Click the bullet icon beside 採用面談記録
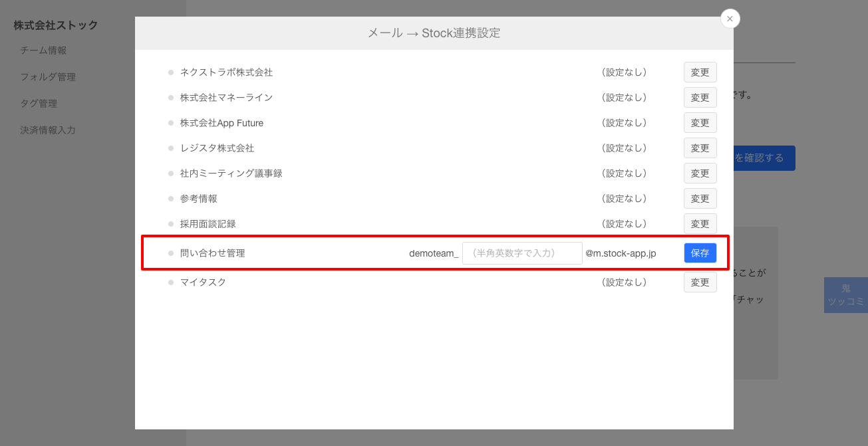The image size is (868, 446). tap(172, 223)
